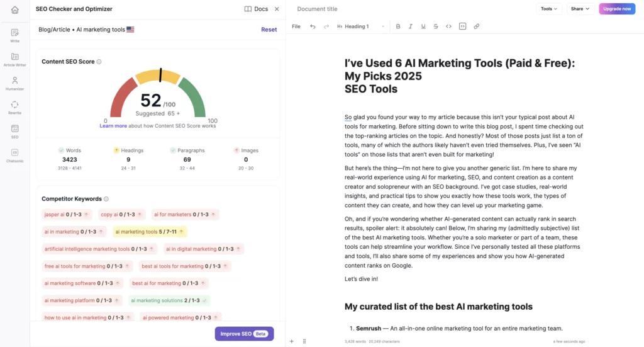Open Chatsonic in sidebar

click(15, 156)
